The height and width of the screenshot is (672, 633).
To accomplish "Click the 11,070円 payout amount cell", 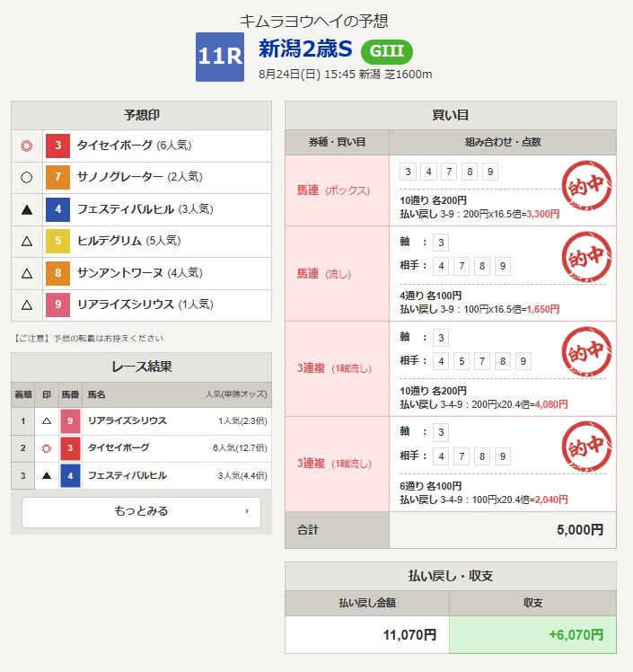I will (x=366, y=634).
